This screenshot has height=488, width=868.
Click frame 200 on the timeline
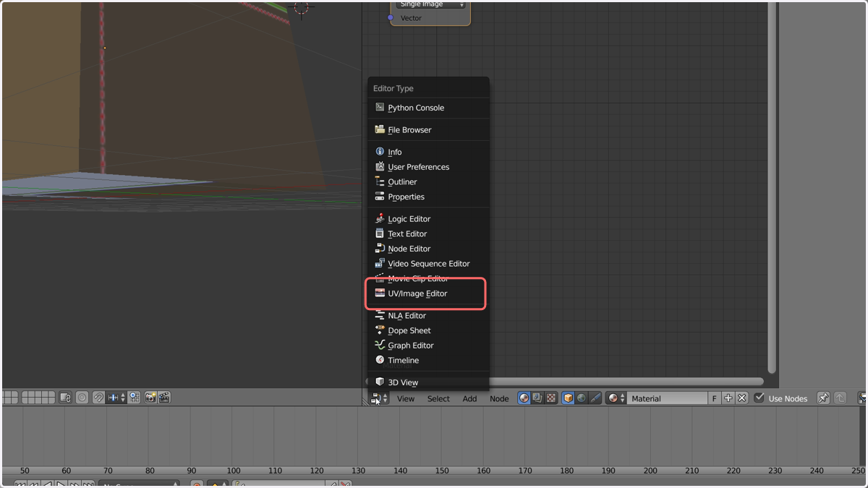pos(650,471)
